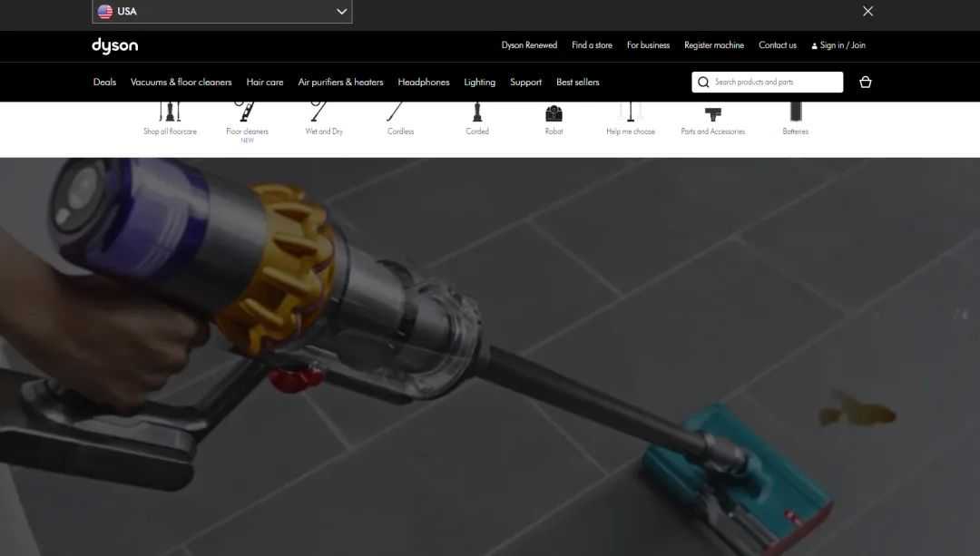The height and width of the screenshot is (556, 980).
Task: Open the For business link
Action: coord(648,45)
